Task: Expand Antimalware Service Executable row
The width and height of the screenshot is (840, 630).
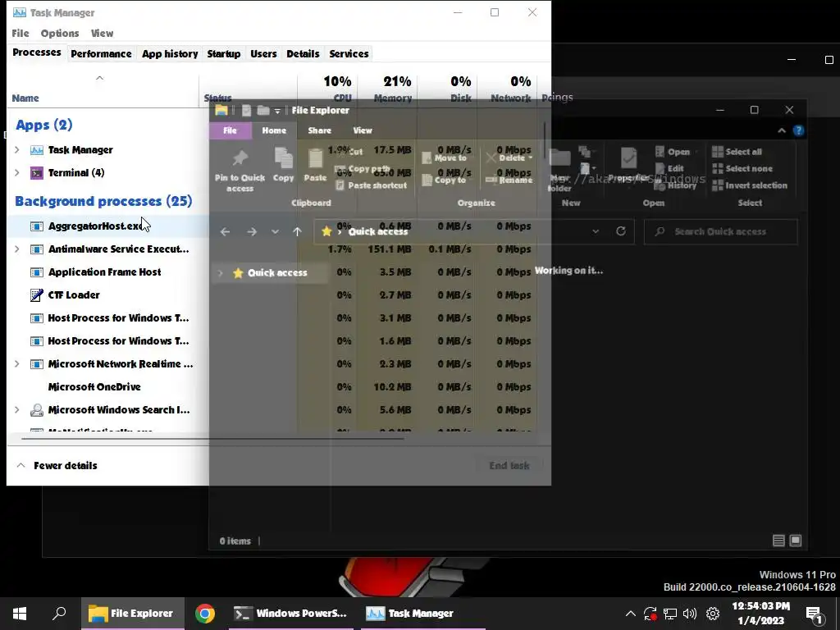Action: (16, 249)
